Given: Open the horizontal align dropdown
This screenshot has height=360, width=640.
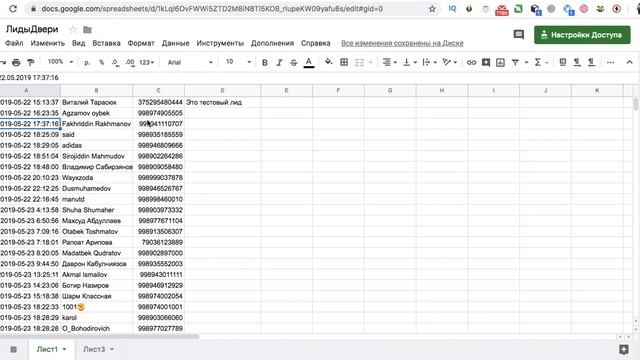Looking at the screenshot, I should coord(389,62).
